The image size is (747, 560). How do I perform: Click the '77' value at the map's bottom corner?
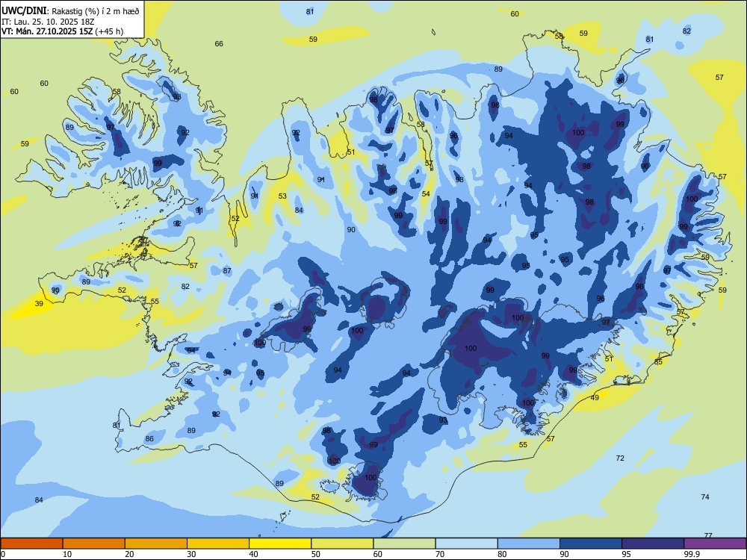[708, 535]
